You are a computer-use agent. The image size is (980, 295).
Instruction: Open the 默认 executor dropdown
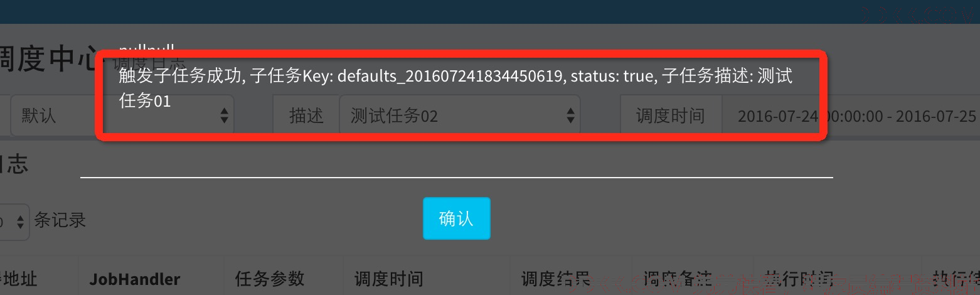tap(122, 115)
